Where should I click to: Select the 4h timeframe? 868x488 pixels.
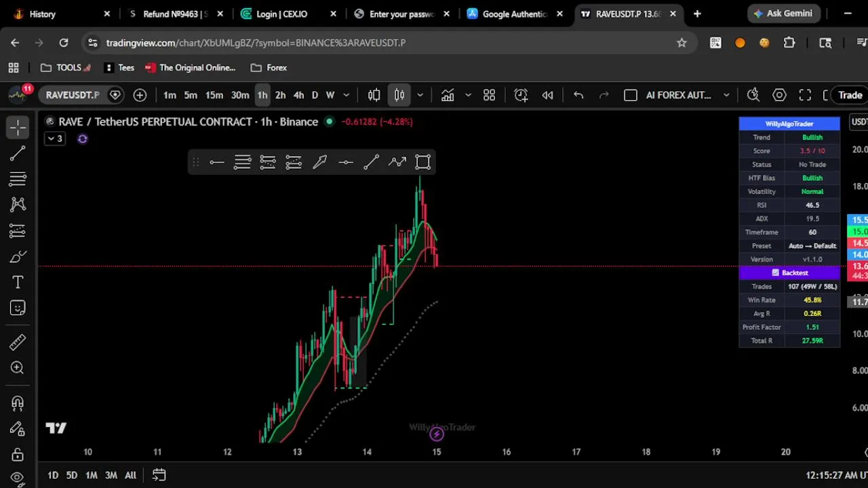298,96
